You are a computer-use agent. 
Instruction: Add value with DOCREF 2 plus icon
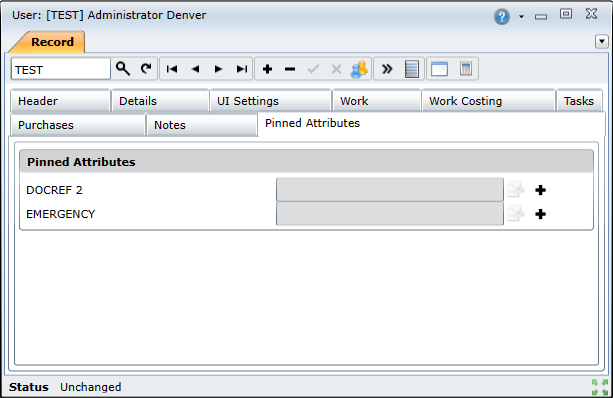[x=541, y=190]
